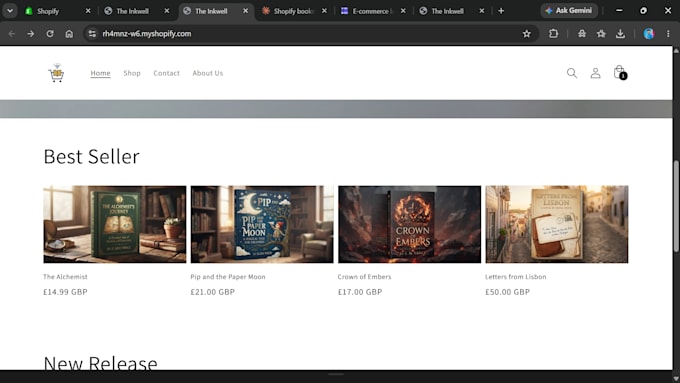Click the New Release heading
The width and height of the screenshot is (680, 383).
pyautogui.click(x=101, y=363)
